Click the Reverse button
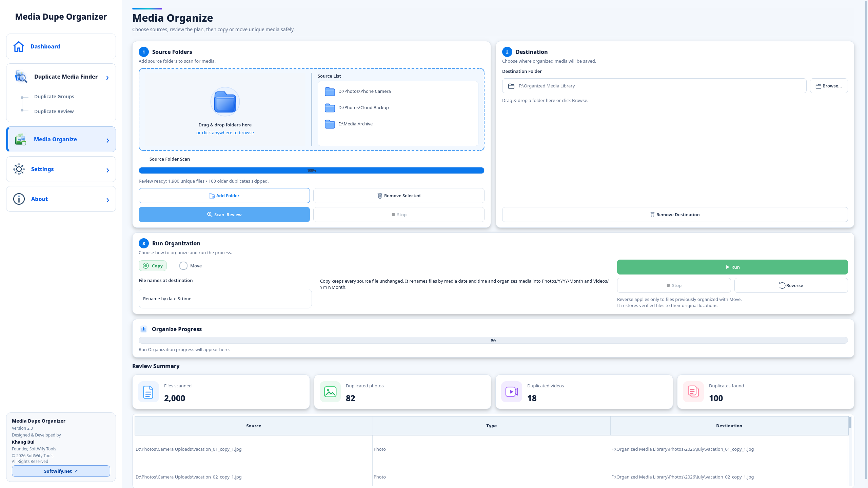 [791, 285]
